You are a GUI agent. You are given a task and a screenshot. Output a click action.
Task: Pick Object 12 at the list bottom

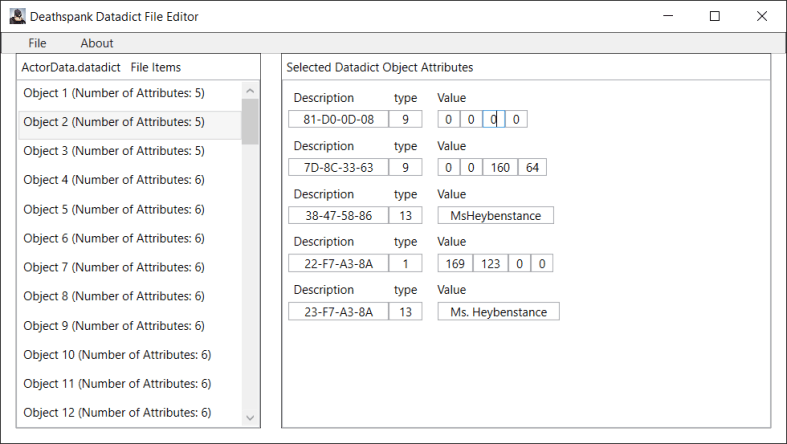click(x=117, y=413)
